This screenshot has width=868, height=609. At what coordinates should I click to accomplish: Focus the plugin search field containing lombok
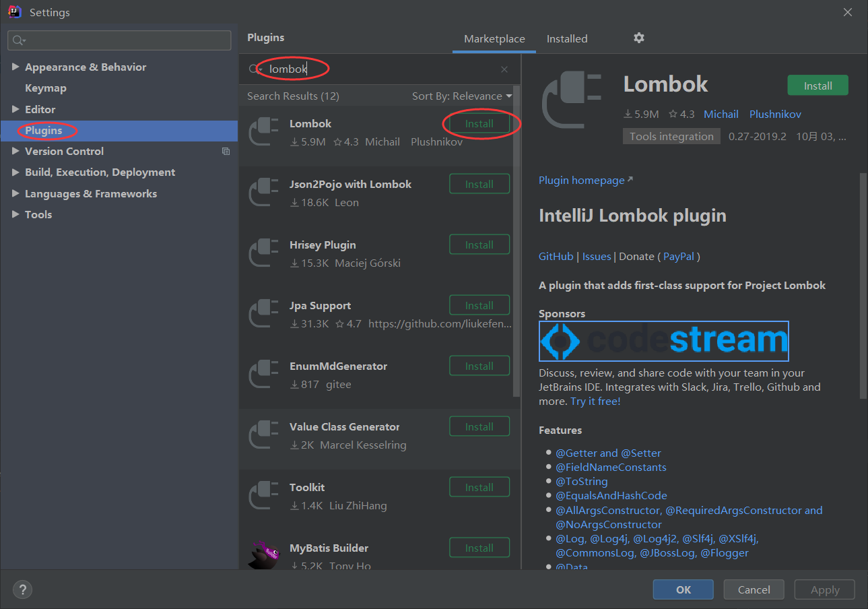coord(380,69)
